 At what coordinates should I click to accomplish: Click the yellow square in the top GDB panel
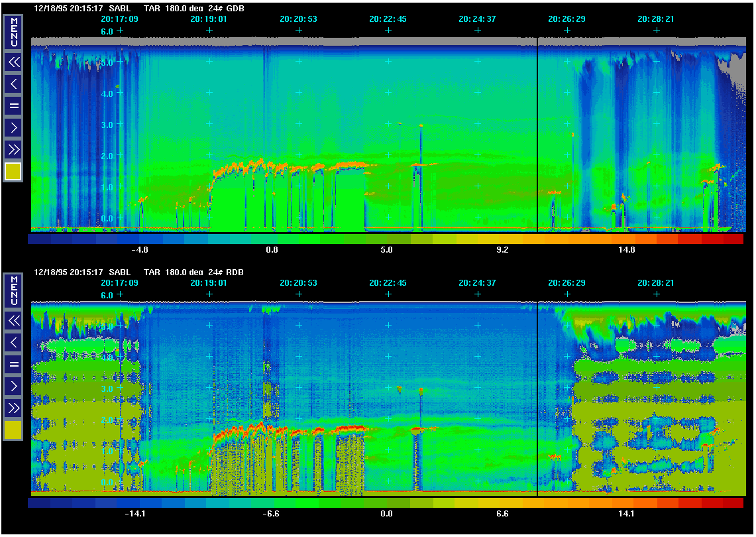pos(14,172)
